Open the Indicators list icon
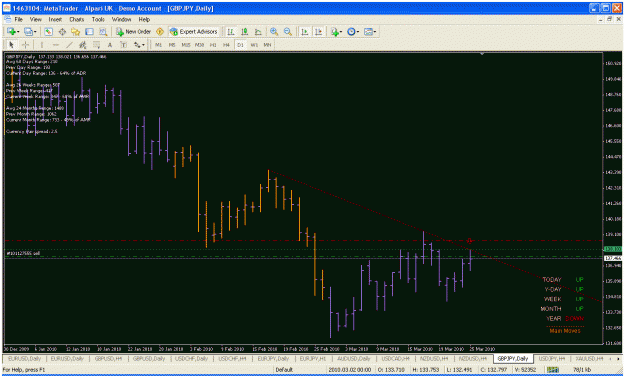625x376 pixels. tap(334, 31)
